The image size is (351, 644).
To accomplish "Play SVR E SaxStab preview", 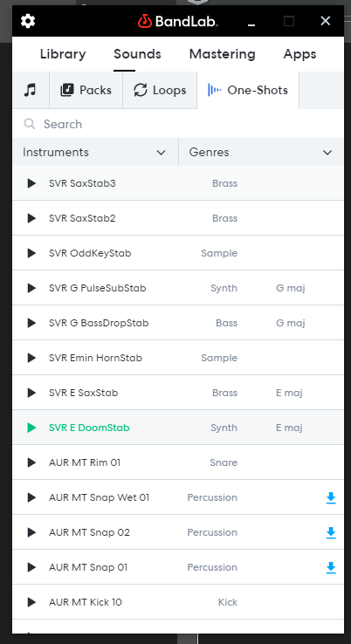I will tap(31, 393).
